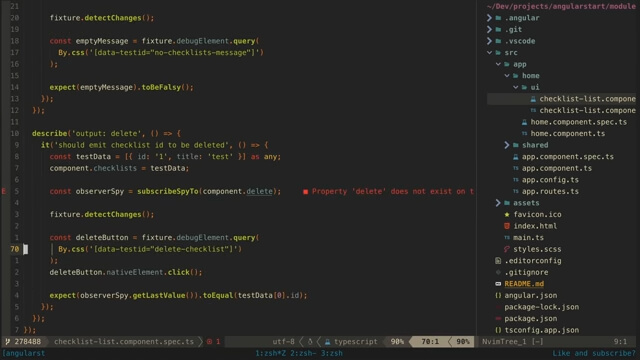Click the star icon of favicon.ico
This screenshot has height=360, width=640.
point(507,214)
